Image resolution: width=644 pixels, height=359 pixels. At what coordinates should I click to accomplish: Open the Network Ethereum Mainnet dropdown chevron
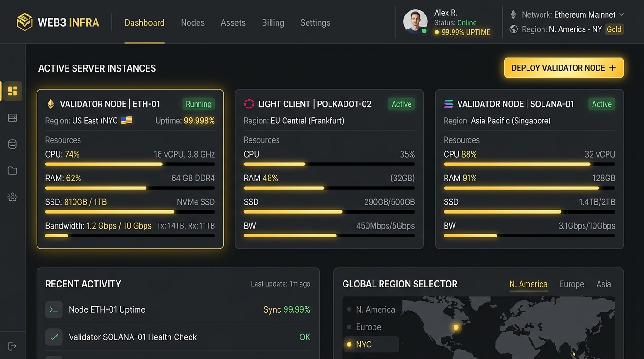click(x=622, y=14)
